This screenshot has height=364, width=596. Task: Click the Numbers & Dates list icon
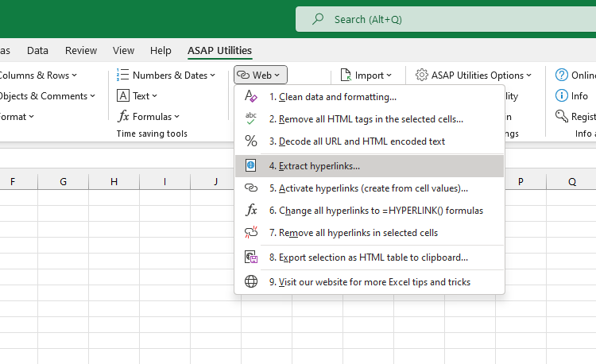coord(122,75)
